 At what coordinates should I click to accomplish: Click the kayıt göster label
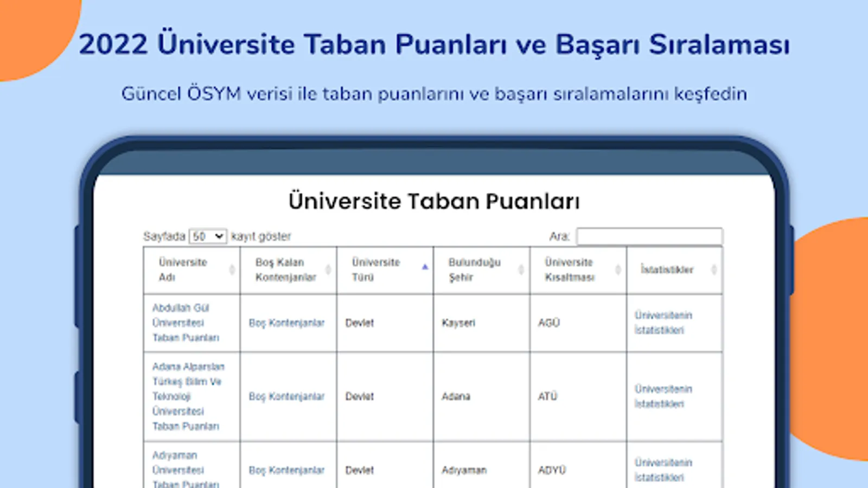pyautogui.click(x=261, y=236)
